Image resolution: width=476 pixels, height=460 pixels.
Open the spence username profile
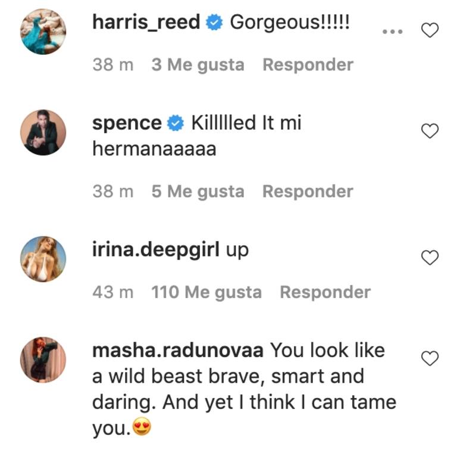(x=127, y=123)
